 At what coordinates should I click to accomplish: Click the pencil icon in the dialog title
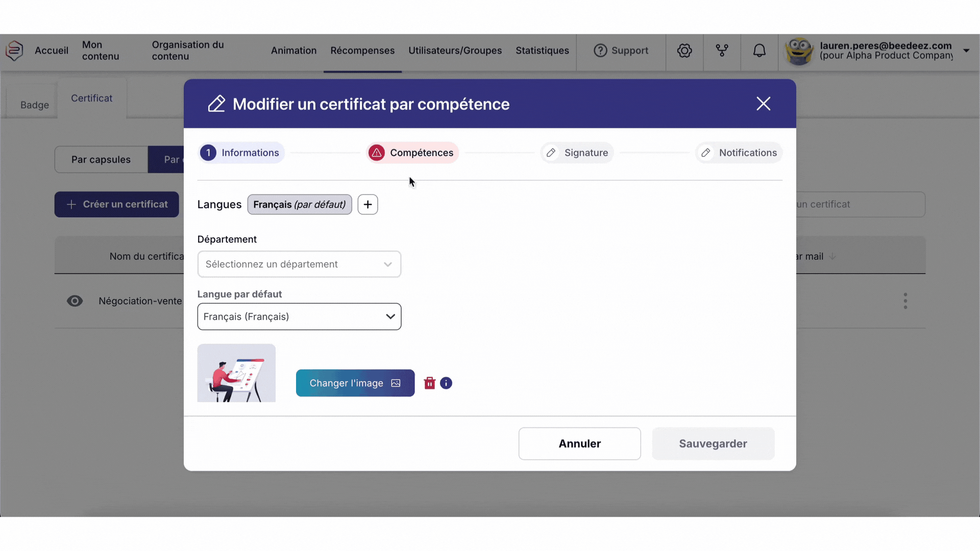[216, 104]
